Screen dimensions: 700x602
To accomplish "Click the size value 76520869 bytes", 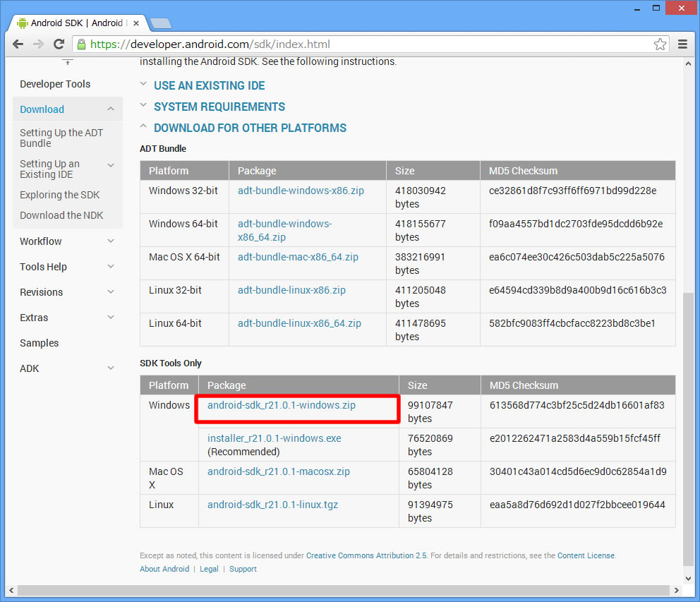I will (x=430, y=445).
